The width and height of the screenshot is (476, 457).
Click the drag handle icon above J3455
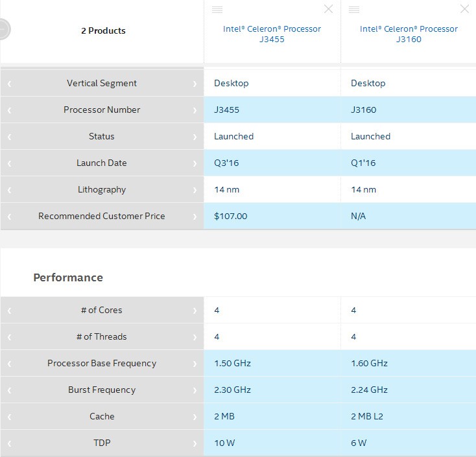217,10
